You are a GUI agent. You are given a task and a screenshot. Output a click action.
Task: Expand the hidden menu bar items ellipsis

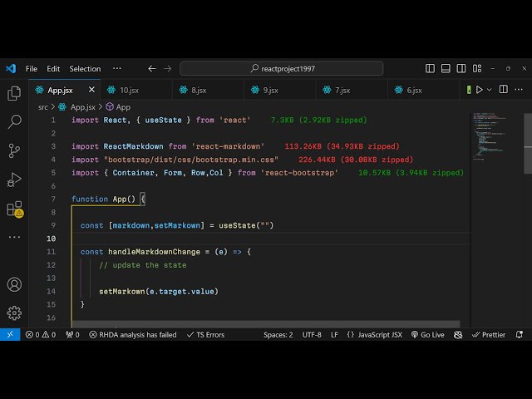pyautogui.click(x=117, y=68)
